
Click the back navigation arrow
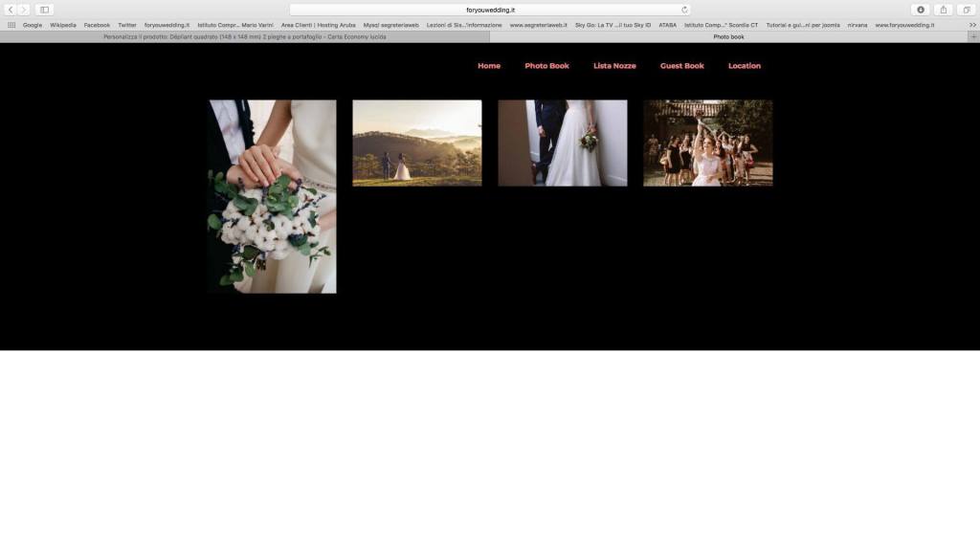point(9,9)
